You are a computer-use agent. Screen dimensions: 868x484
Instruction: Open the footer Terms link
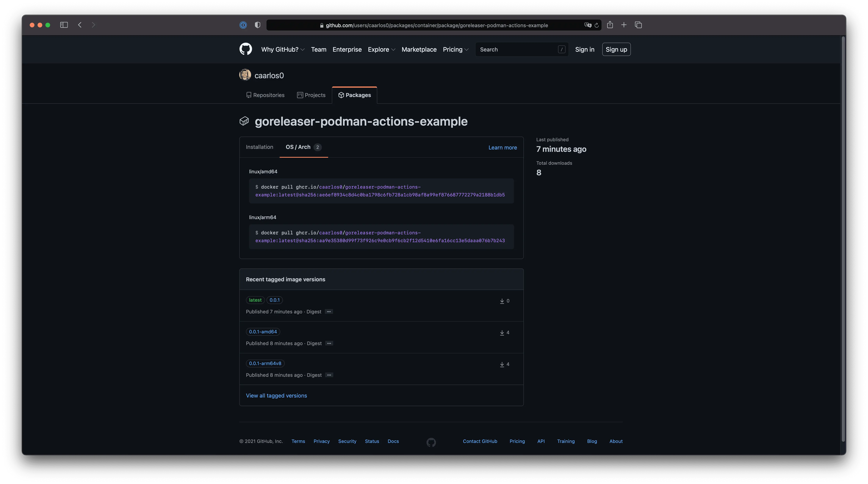point(298,441)
